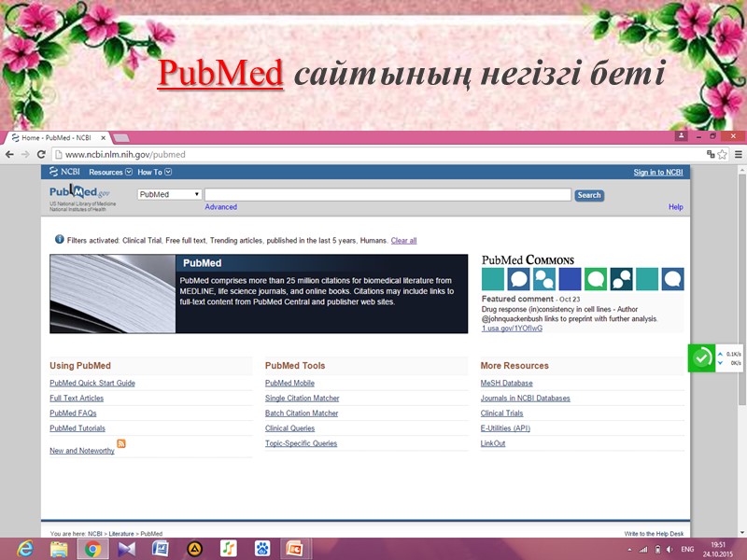
Task: Open Journals in NCBI Databases
Action: 525,399
